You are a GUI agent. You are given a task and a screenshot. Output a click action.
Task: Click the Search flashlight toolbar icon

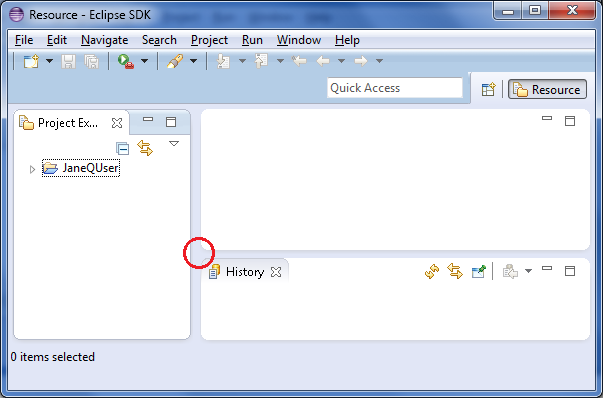pos(175,61)
